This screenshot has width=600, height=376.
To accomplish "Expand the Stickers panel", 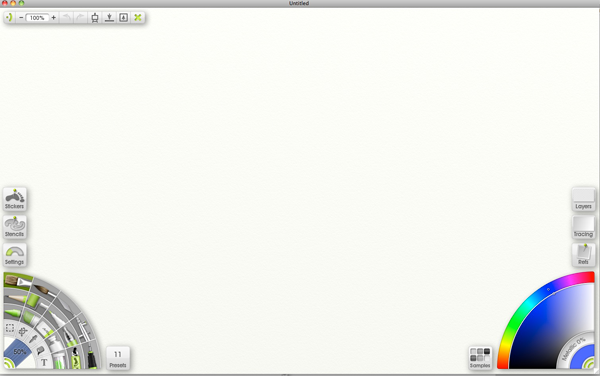I will tap(15, 199).
